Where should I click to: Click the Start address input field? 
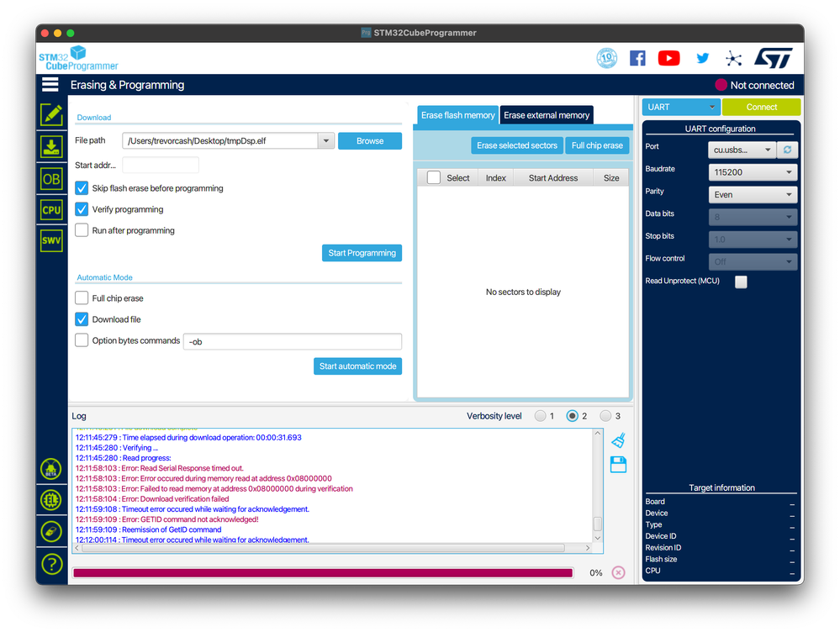[160, 165]
